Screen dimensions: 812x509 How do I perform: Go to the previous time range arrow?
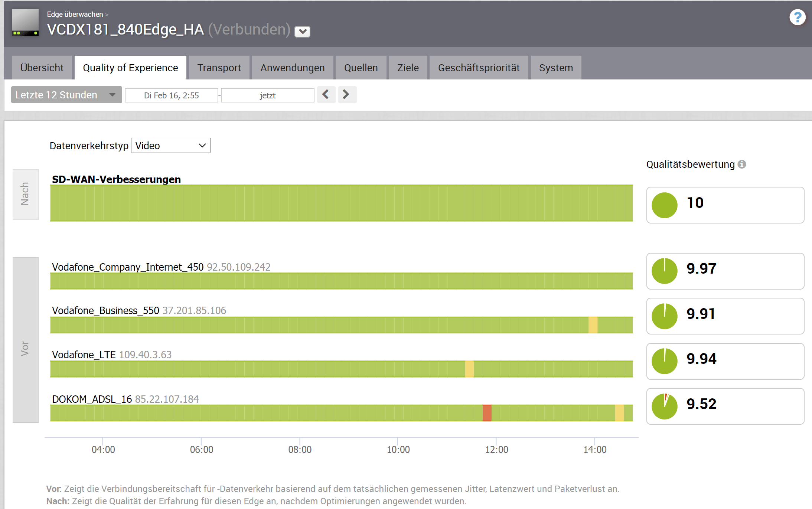326,95
